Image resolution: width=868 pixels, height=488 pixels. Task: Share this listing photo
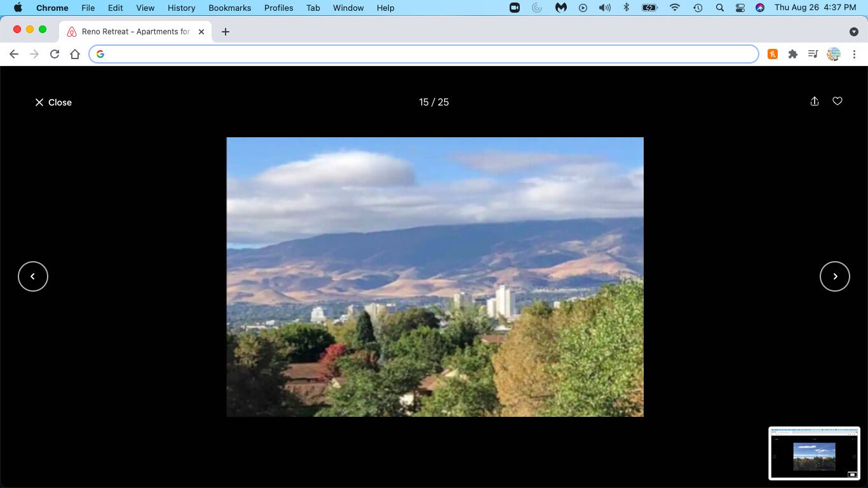(815, 102)
